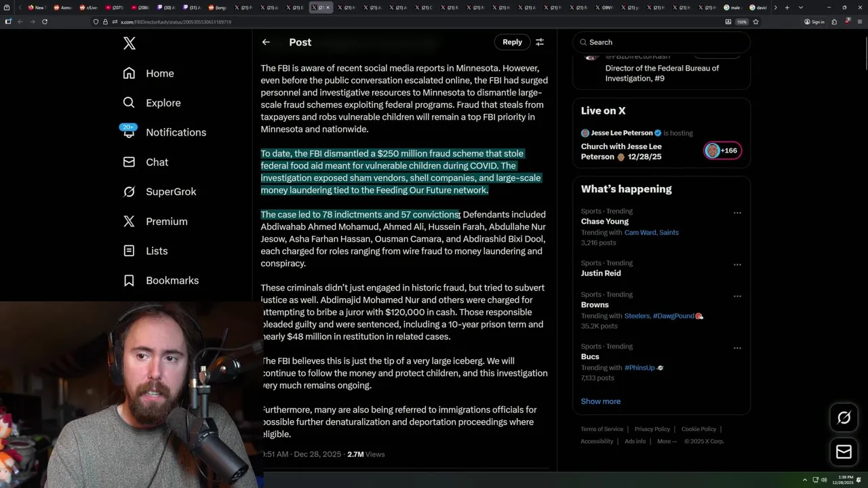
Task: Open Ads info footer link
Action: (635, 441)
